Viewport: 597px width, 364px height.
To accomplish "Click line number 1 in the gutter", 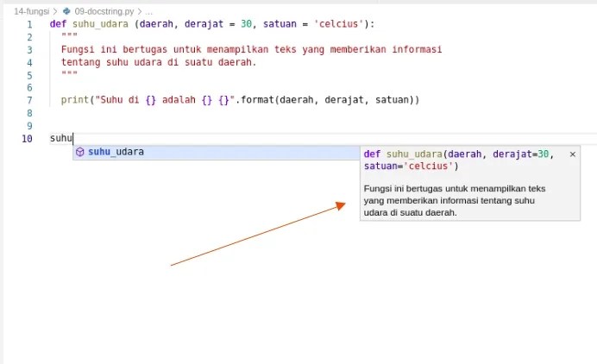I will (29, 24).
